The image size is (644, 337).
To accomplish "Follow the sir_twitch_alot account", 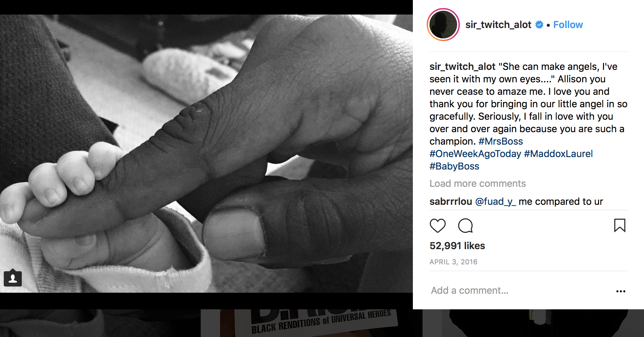I will (x=568, y=25).
